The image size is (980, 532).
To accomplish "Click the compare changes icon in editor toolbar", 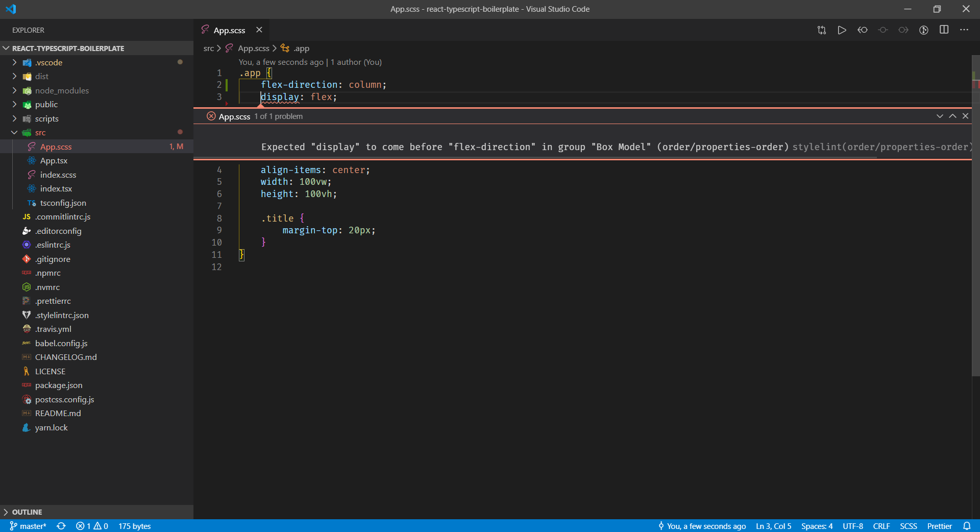I will [822, 30].
